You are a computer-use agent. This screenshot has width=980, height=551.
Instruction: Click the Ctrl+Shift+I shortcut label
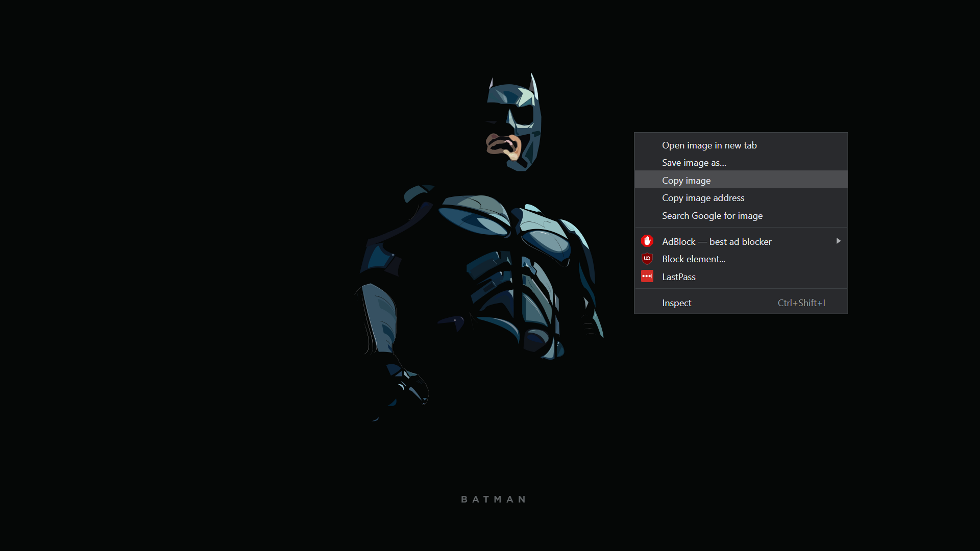coord(801,303)
